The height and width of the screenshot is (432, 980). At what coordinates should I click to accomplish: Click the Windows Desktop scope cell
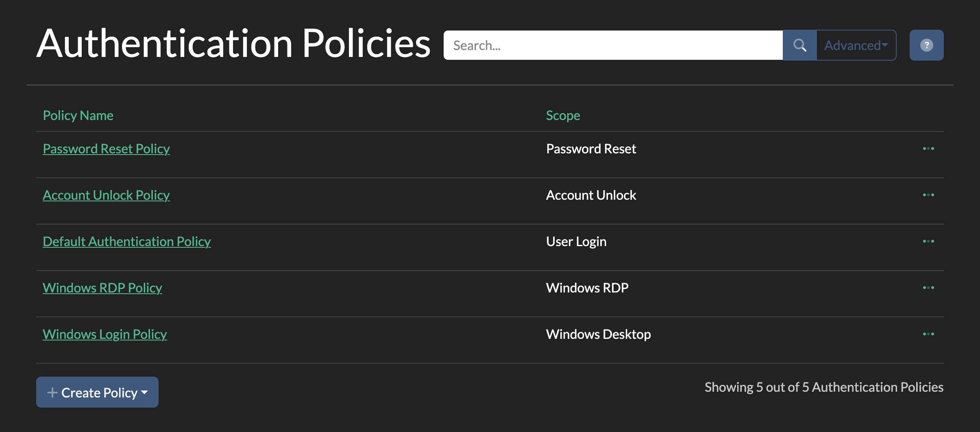(598, 334)
